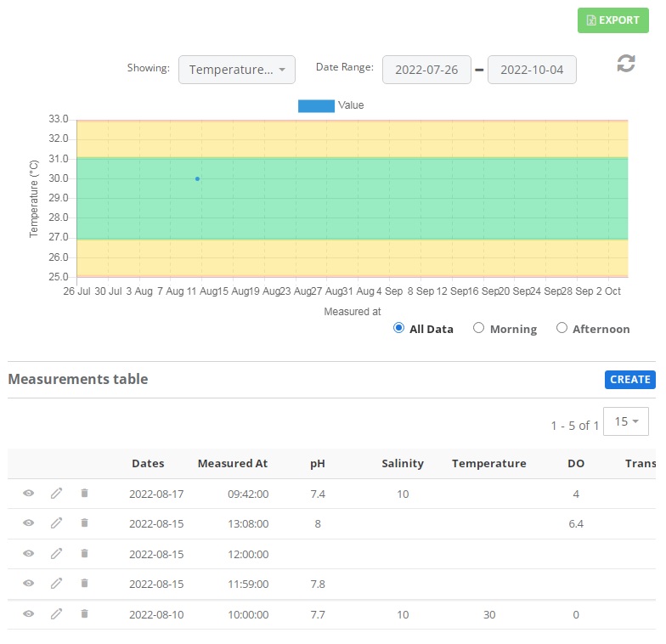Viewport: 666px width, 644px height.
Task: Click the Create button
Action: (x=629, y=379)
